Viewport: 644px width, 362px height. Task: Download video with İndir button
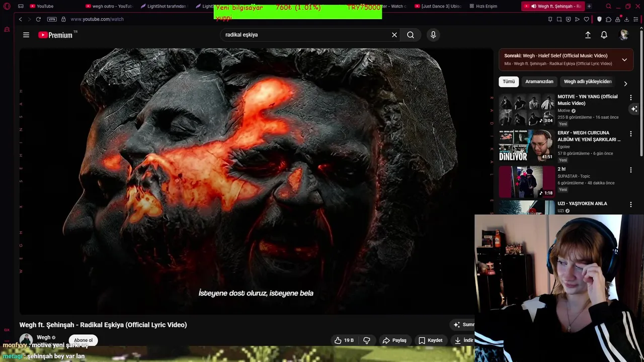(x=463, y=340)
